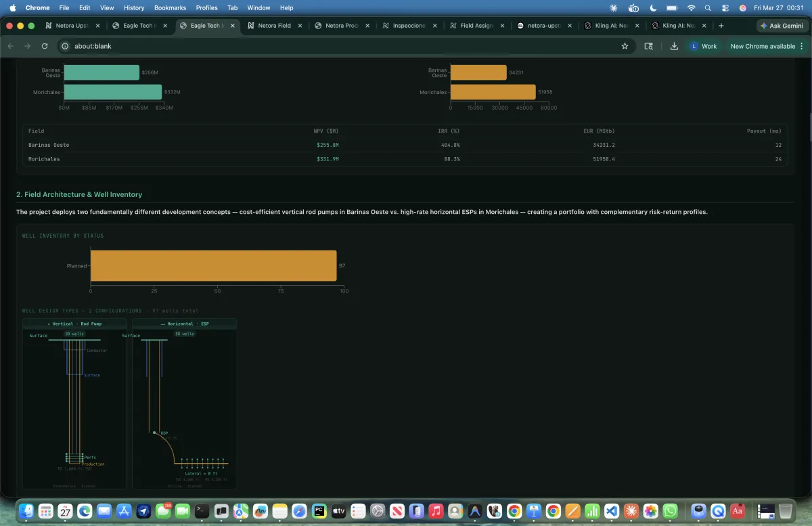The height and width of the screenshot is (526, 812).
Task: Open Spotlight search magnifier in menu bar
Action: pos(707,7)
